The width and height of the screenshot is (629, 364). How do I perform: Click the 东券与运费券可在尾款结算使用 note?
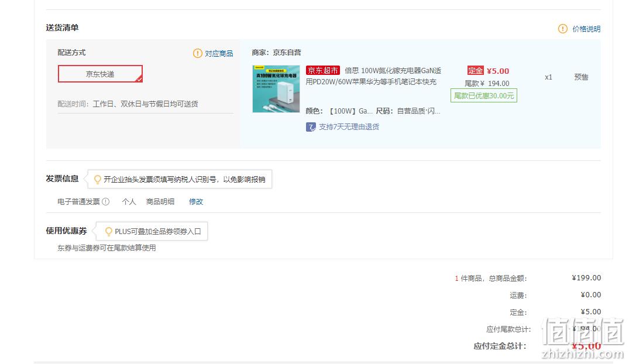pos(106,248)
